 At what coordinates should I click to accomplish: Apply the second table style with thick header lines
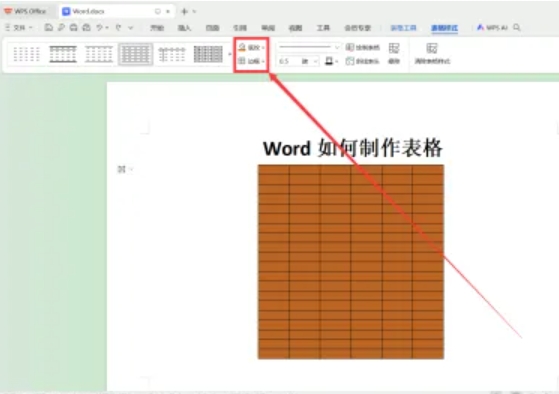click(63, 54)
